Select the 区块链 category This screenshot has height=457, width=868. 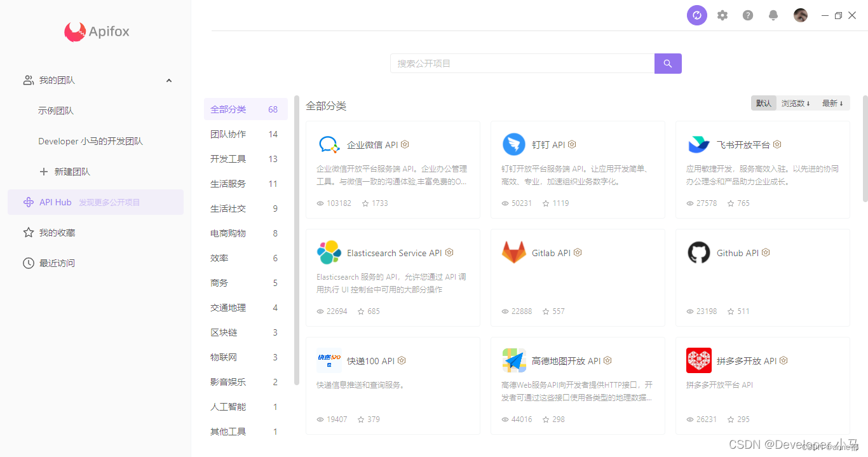245,332
